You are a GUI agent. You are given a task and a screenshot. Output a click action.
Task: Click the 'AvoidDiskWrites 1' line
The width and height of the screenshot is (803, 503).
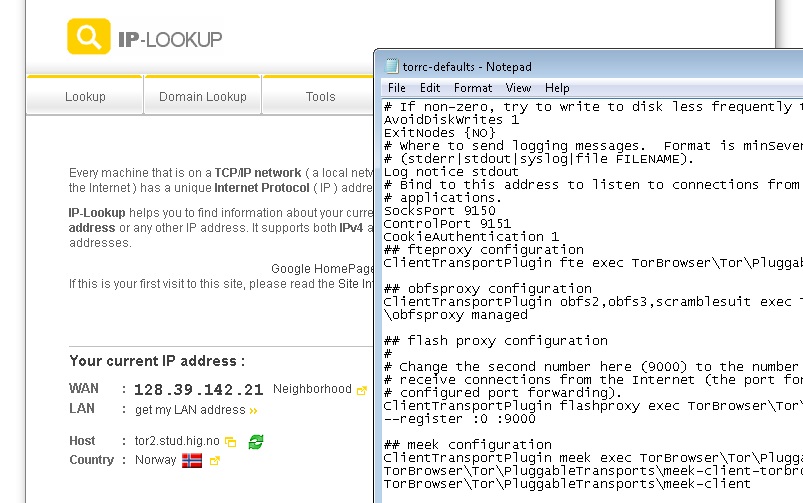tap(451, 120)
